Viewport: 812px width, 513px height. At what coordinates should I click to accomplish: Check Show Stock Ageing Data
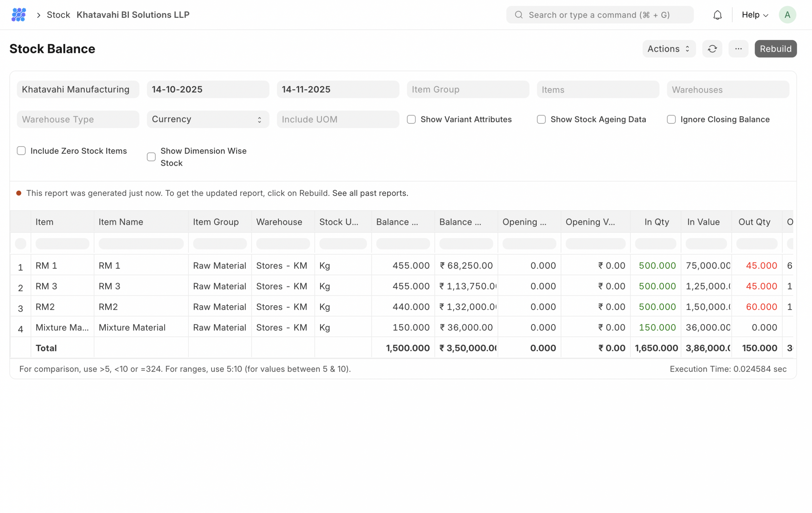[541, 120]
